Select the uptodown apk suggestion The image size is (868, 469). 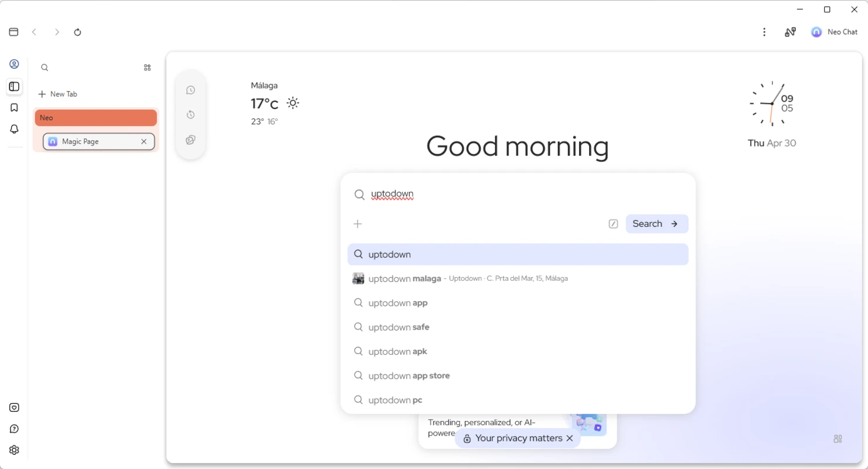[518, 352]
